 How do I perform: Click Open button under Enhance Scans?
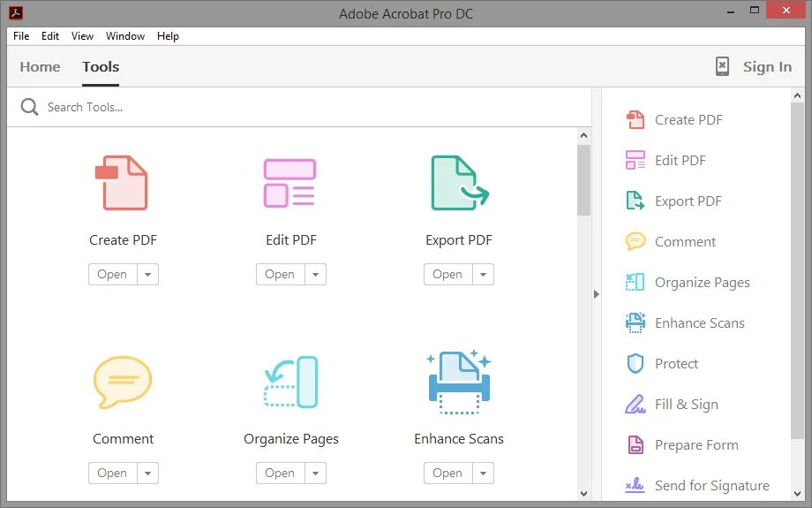click(448, 474)
